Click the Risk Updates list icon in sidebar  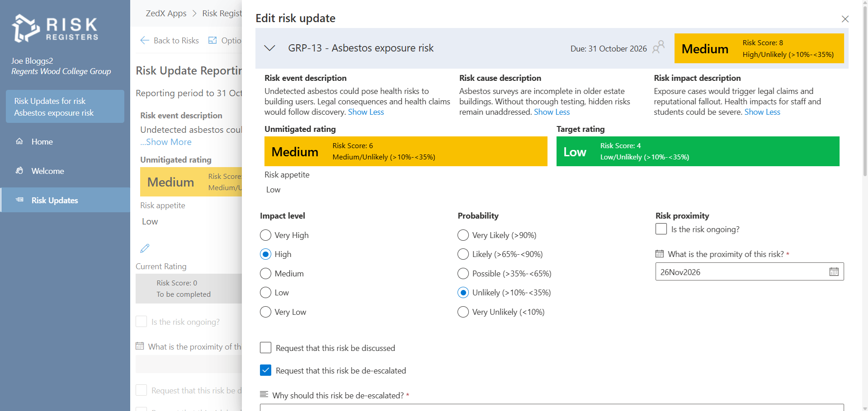click(x=19, y=200)
